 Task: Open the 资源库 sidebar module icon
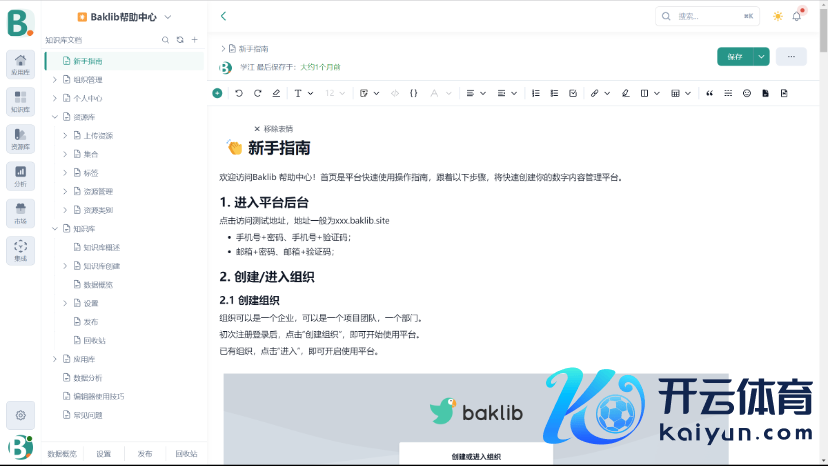(20, 137)
